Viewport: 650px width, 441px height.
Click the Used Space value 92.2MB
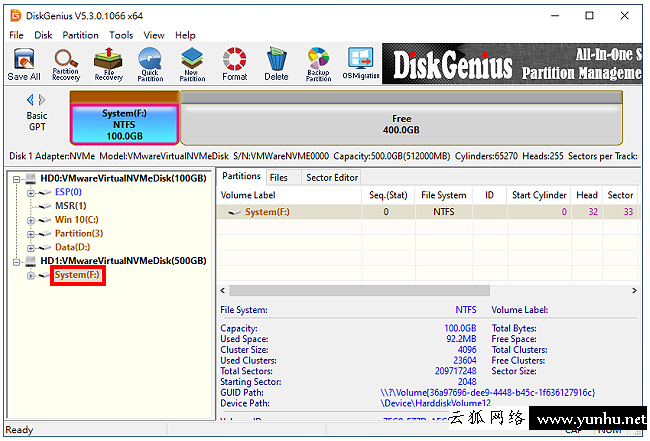tap(461, 339)
